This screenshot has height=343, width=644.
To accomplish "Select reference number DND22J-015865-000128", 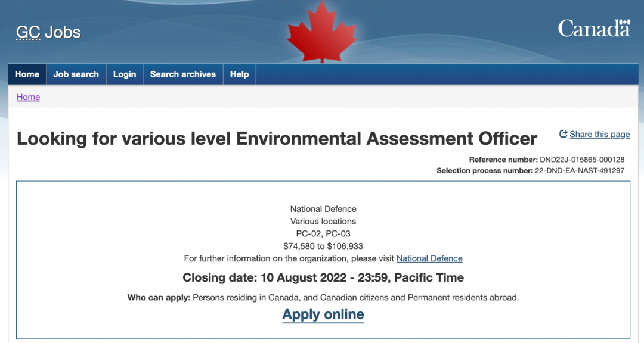I will coord(582,160).
